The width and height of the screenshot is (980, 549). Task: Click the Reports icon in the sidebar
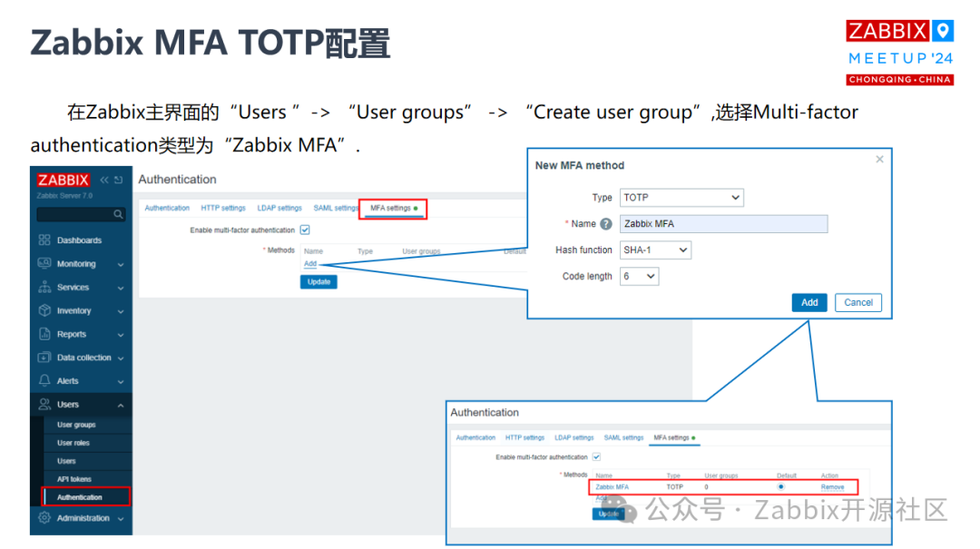[x=44, y=334]
